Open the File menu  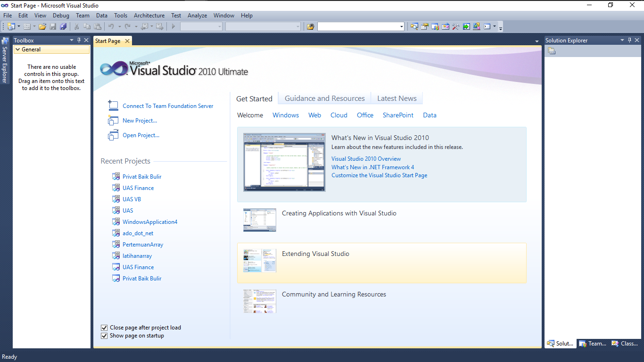(x=8, y=16)
